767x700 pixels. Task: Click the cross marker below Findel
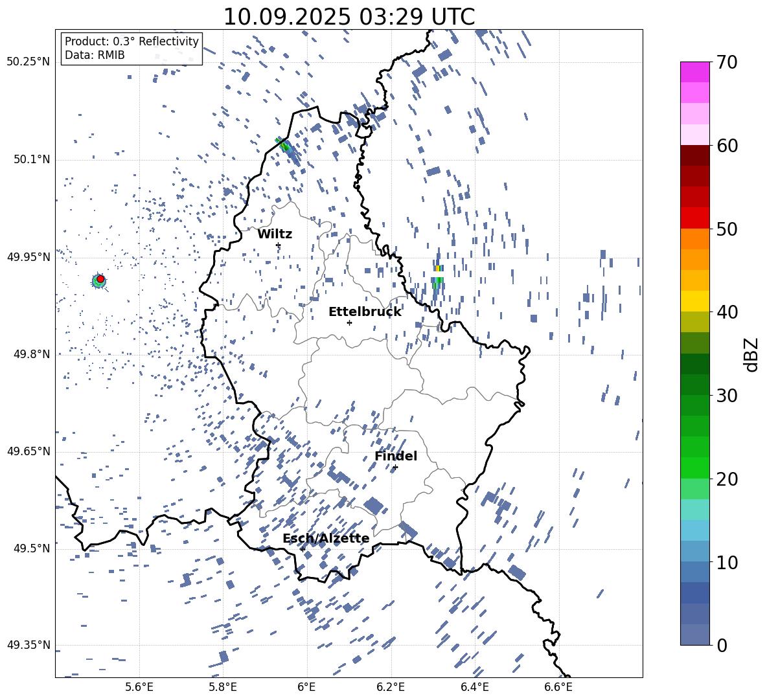click(395, 468)
